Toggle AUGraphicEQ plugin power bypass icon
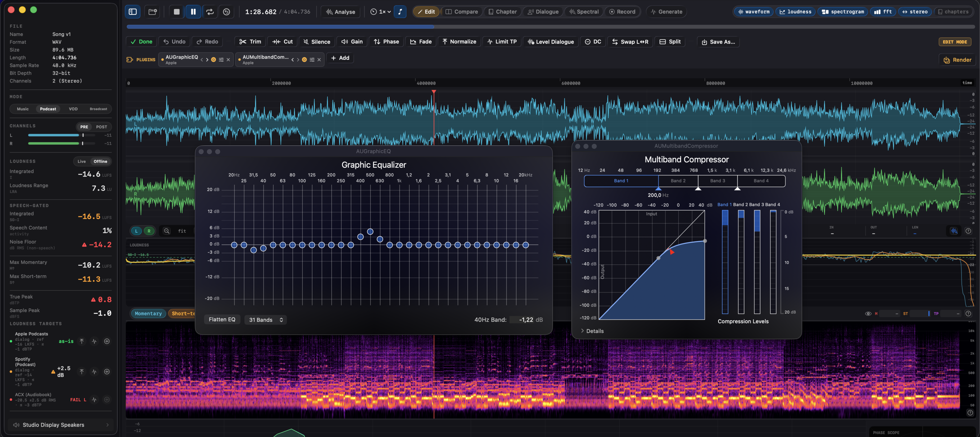The height and width of the screenshot is (437, 980). pos(213,60)
